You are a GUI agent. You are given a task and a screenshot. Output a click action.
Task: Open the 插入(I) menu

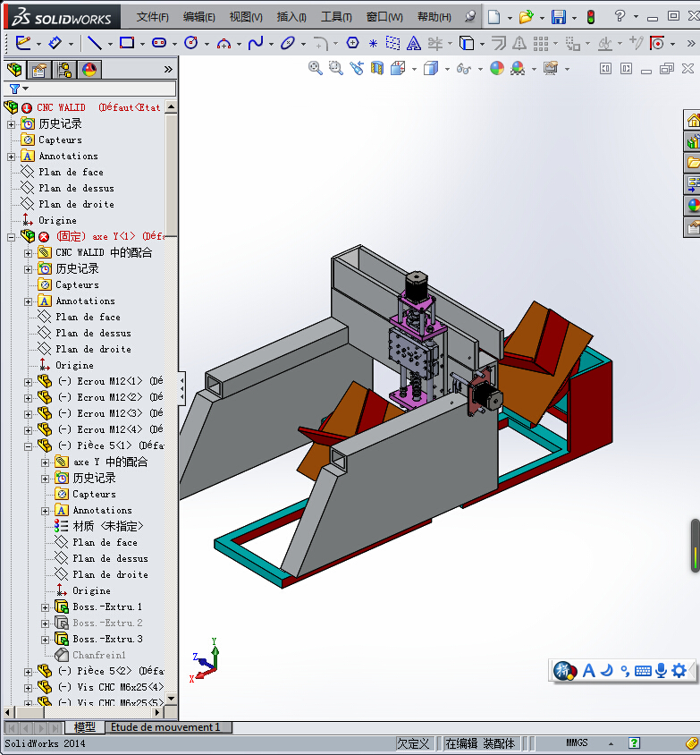click(x=291, y=17)
